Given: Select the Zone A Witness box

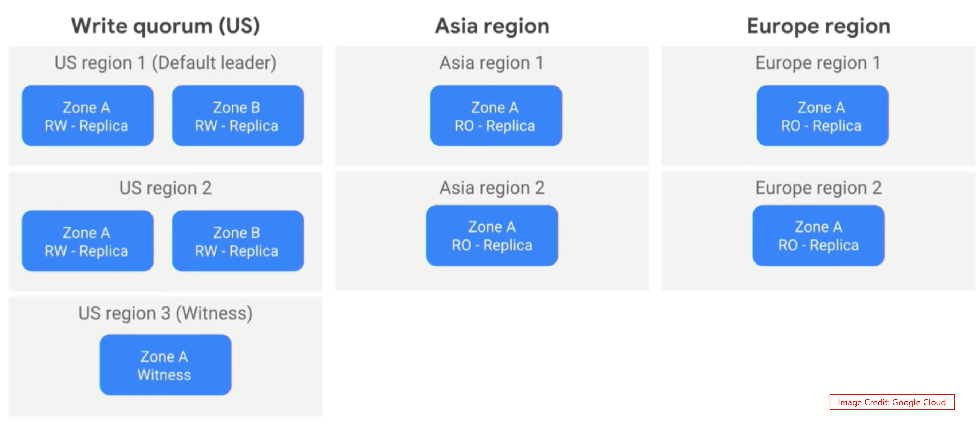Looking at the screenshot, I should coord(165,365).
